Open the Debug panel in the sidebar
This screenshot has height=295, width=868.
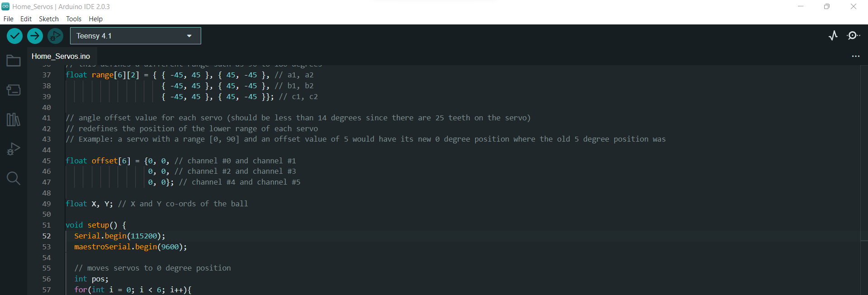13,148
